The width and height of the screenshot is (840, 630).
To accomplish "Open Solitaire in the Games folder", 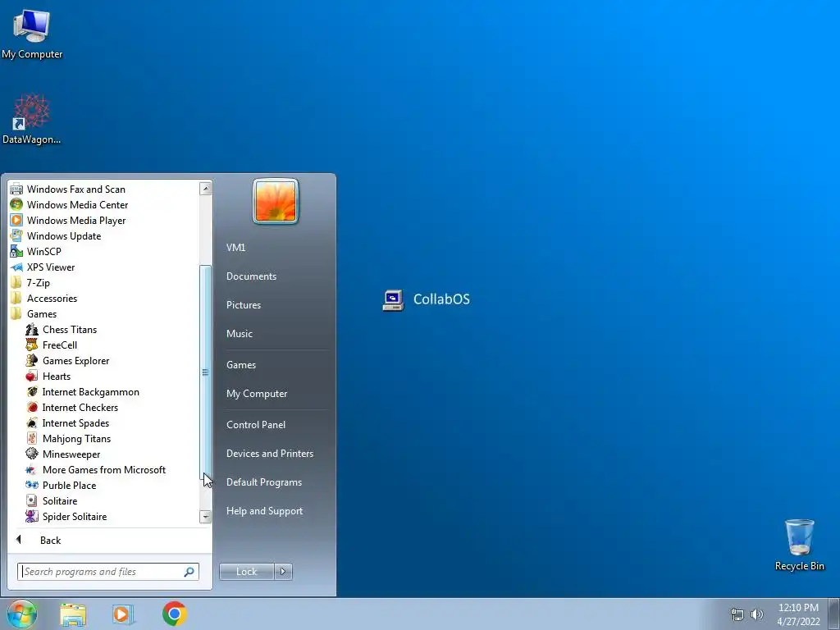I will (x=59, y=500).
